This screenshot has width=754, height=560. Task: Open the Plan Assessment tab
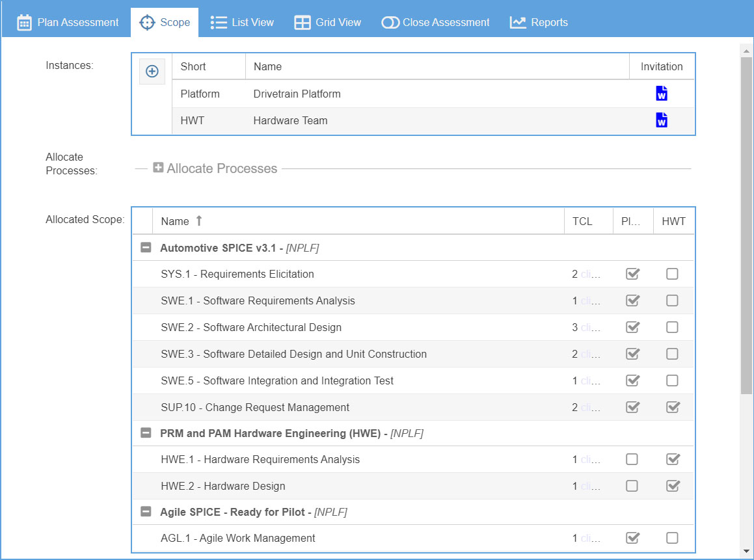coord(67,23)
